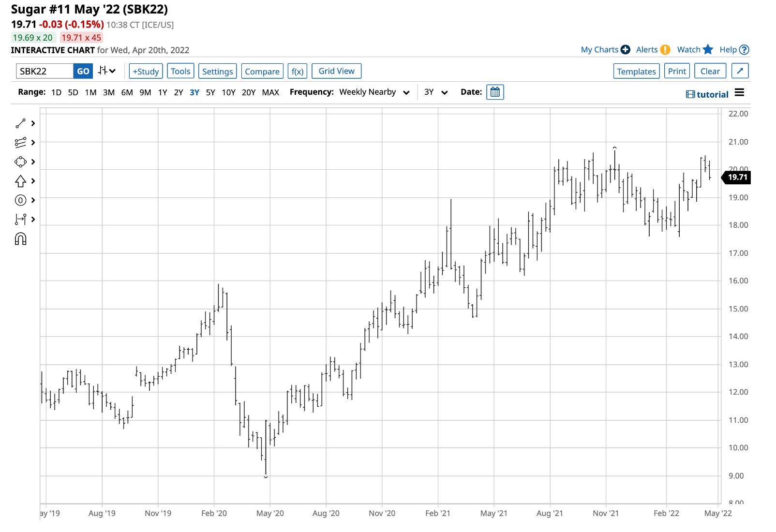Select the 1D range

[x=56, y=92]
